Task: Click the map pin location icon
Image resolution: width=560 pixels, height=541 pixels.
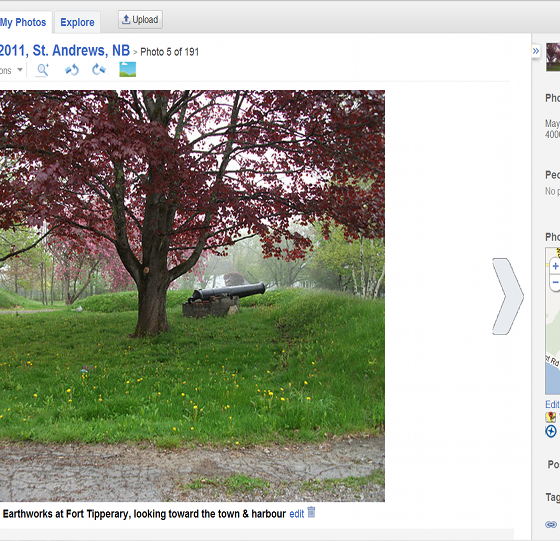Action: (x=550, y=417)
